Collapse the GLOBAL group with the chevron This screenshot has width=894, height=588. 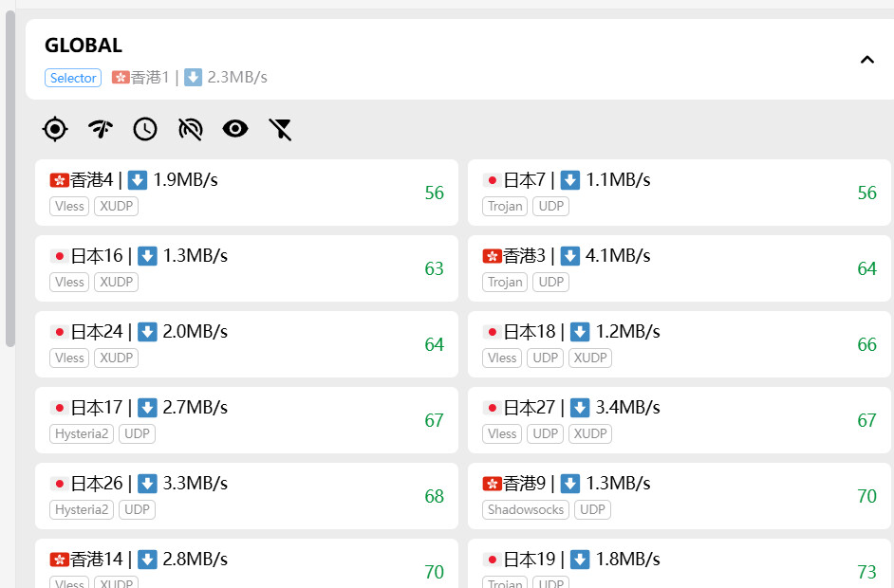click(866, 60)
